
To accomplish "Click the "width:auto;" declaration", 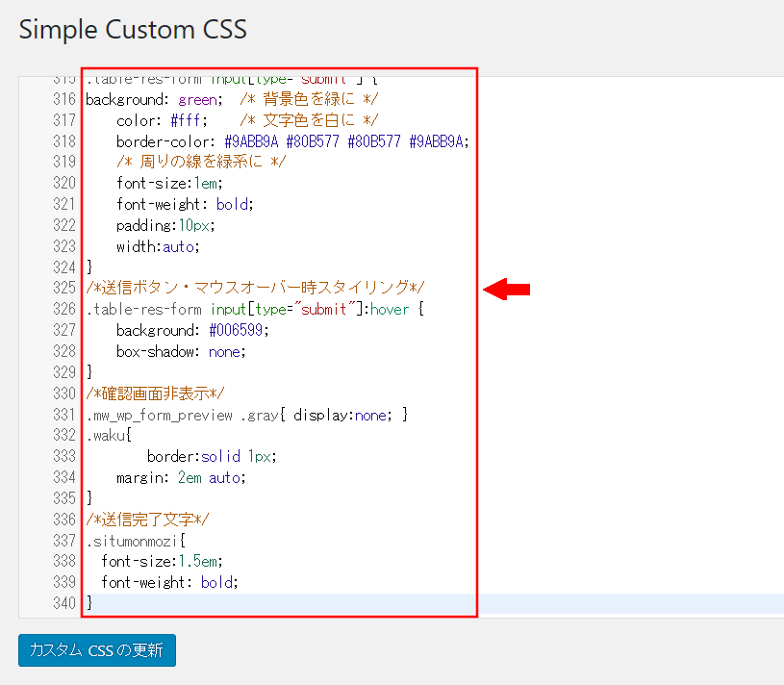I will coord(157,246).
